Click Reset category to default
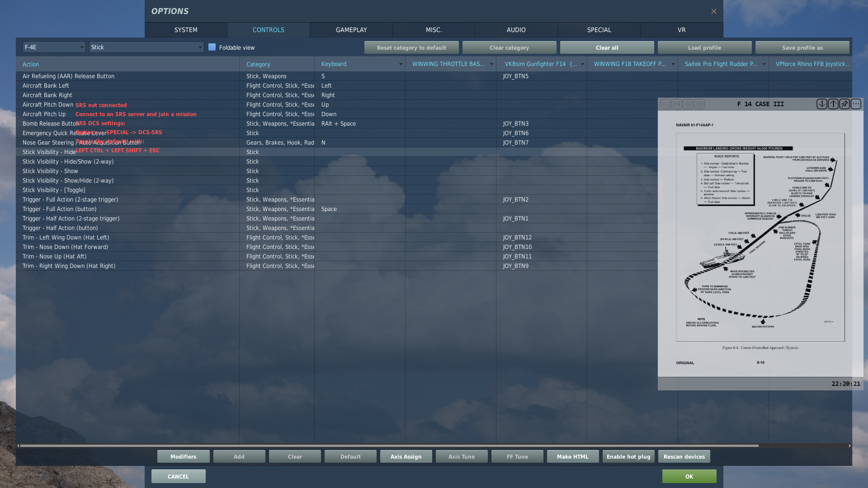 point(411,47)
